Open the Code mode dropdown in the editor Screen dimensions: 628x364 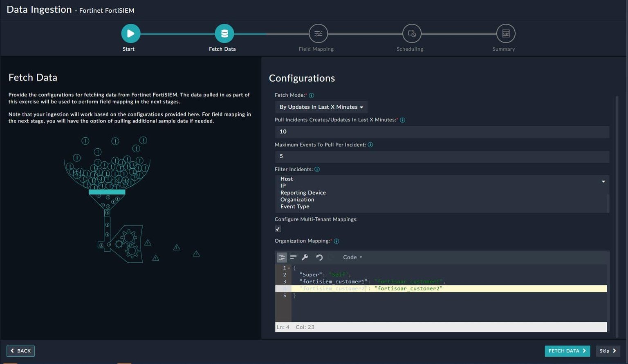[352, 257]
